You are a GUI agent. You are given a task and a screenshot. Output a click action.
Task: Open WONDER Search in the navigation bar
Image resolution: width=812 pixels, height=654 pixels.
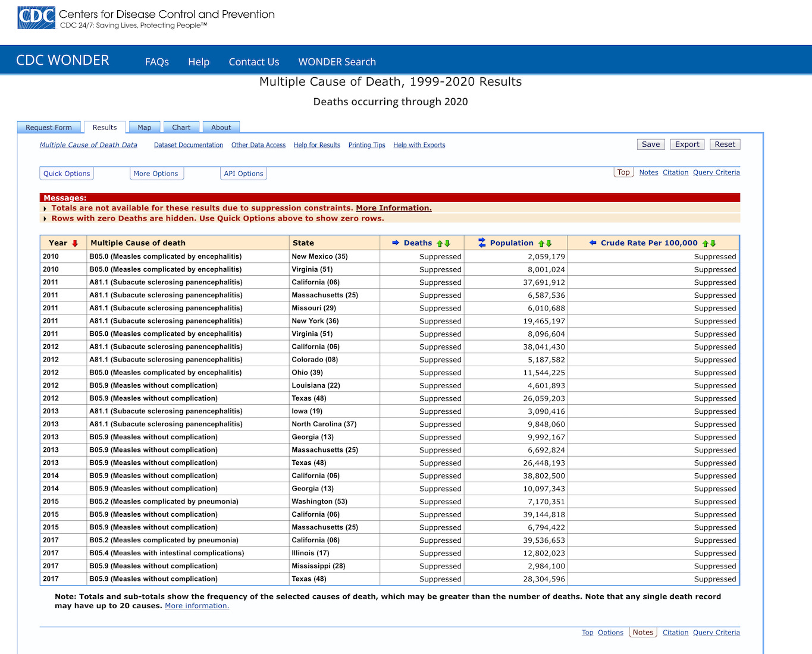[x=337, y=62]
